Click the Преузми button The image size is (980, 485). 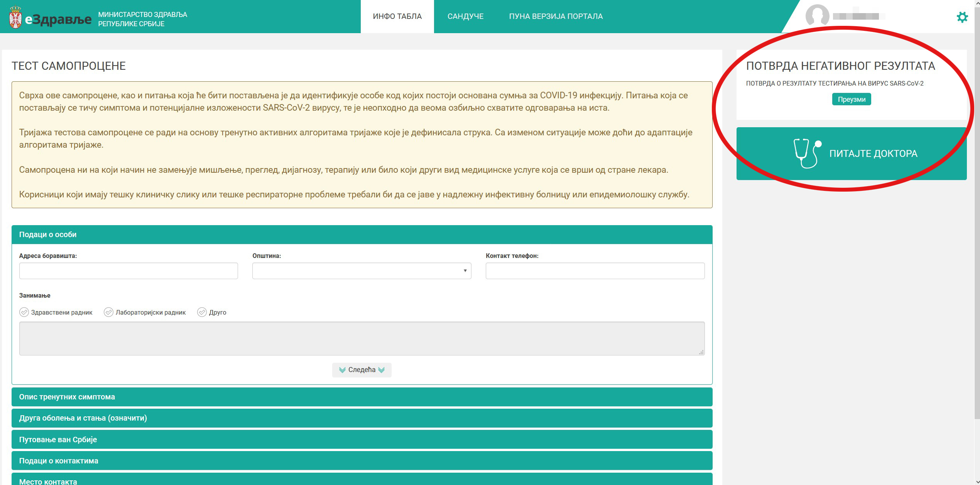[851, 99]
